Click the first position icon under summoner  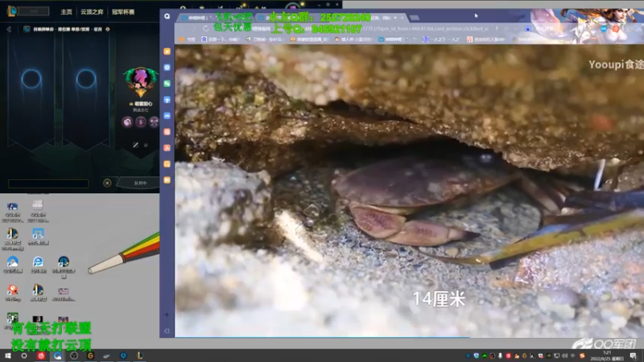coord(127,122)
